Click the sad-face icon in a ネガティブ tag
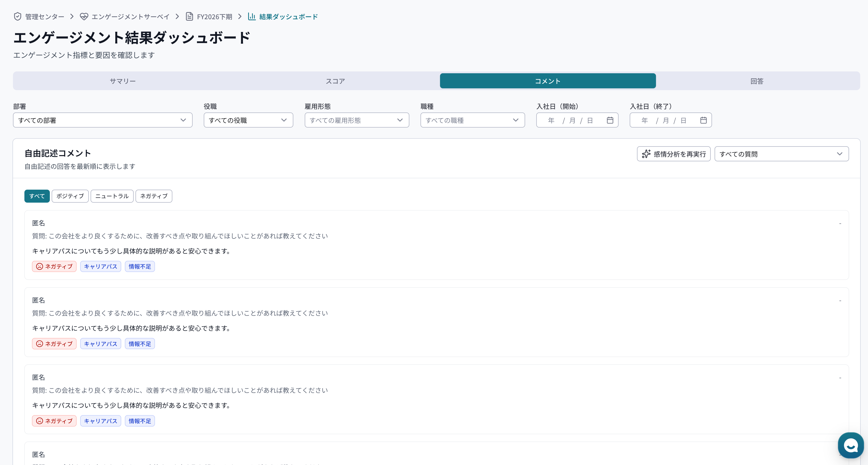This screenshot has width=868, height=465. (40, 266)
